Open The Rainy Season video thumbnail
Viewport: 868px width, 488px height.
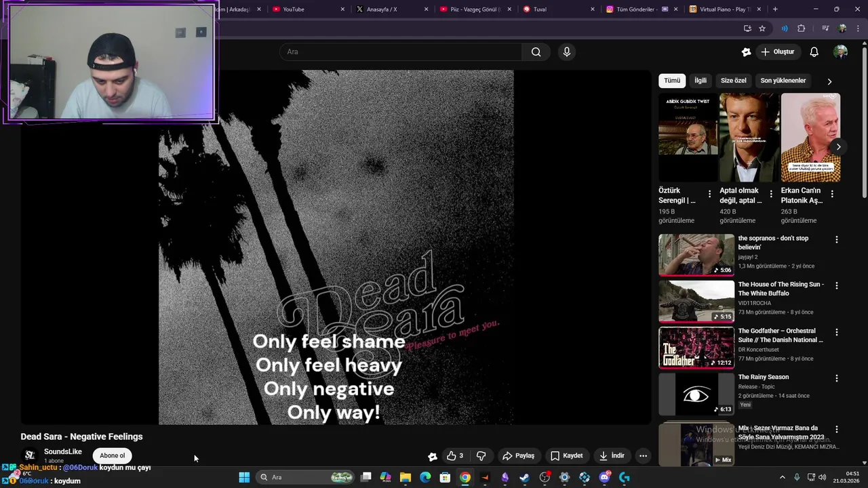pos(696,394)
